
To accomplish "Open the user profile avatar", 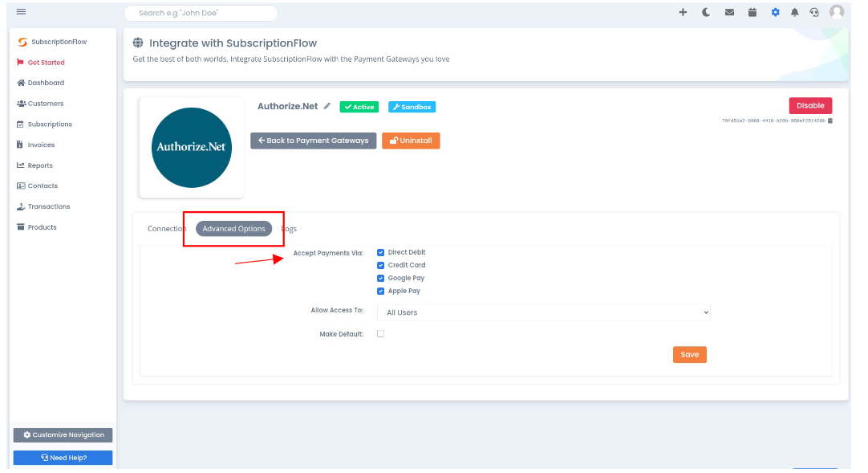I will coord(837,11).
